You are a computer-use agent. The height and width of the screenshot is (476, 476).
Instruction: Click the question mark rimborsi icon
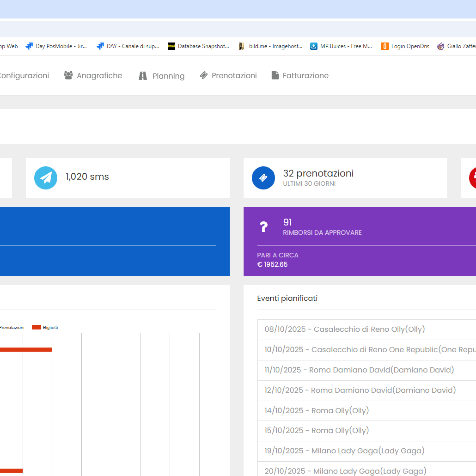[263, 227]
